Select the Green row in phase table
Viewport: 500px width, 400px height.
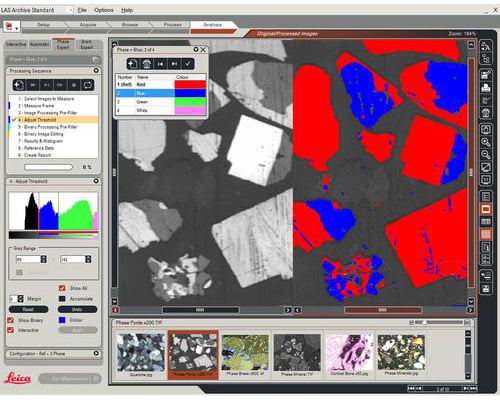click(x=161, y=102)
